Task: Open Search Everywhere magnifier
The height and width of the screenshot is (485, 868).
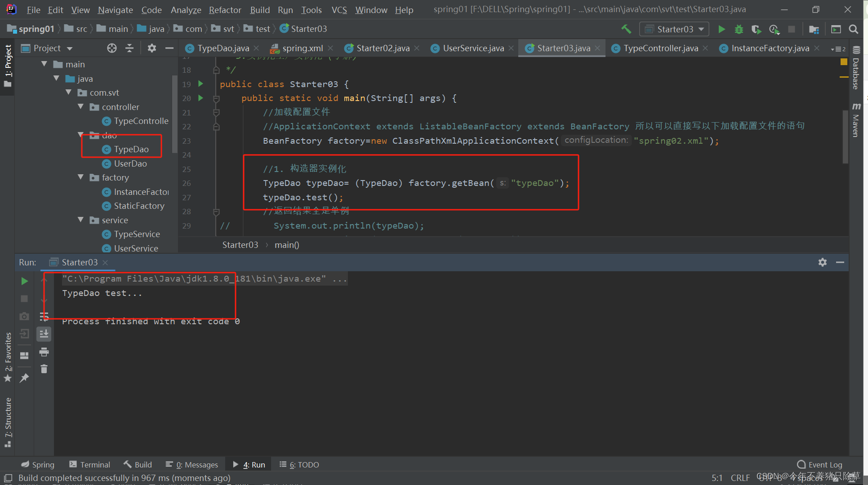Action: pyautogui.click(x=854, y=29)
